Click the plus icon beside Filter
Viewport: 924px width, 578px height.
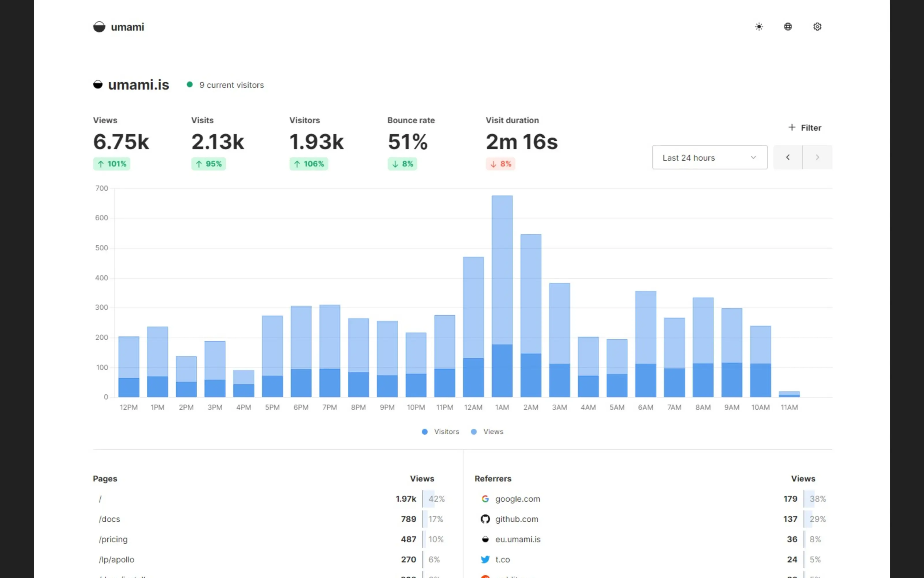point(792,127)
